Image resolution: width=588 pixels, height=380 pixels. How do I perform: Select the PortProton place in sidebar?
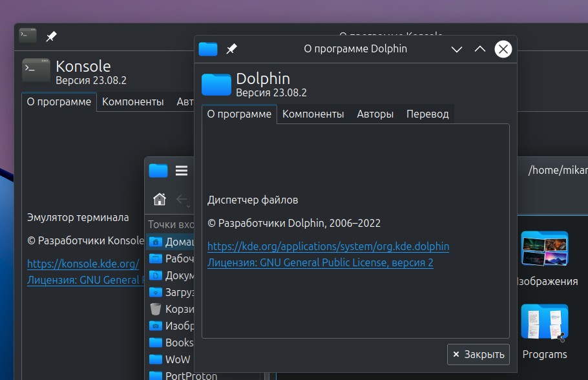[183, 375]
